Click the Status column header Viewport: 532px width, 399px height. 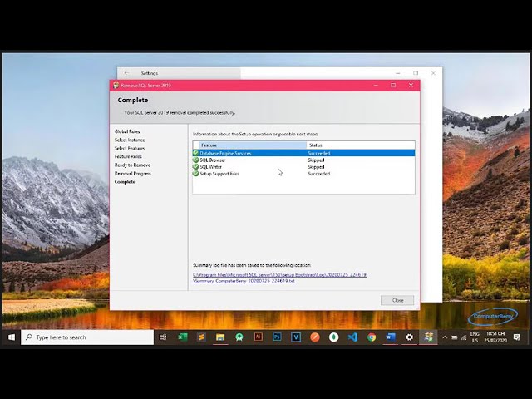(x=361, y=145)
